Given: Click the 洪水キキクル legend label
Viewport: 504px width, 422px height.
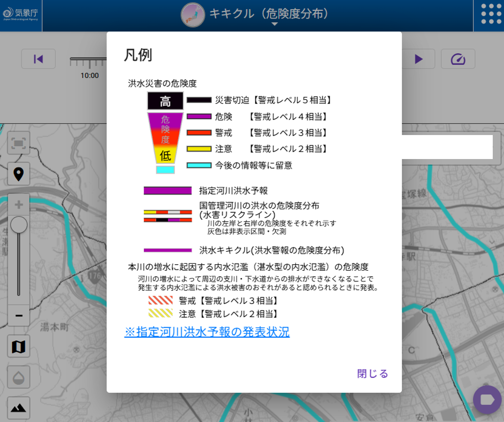Looking at the screenshot, I should (271, 250).
